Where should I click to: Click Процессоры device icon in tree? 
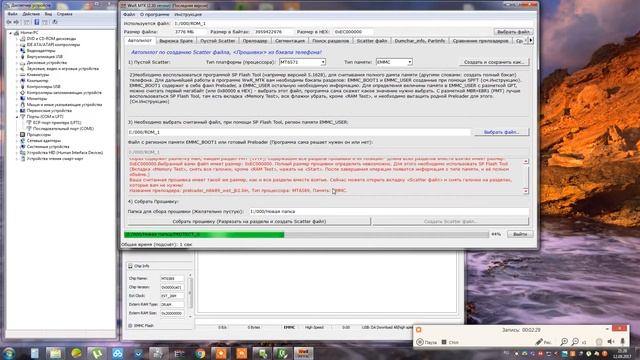22,135
